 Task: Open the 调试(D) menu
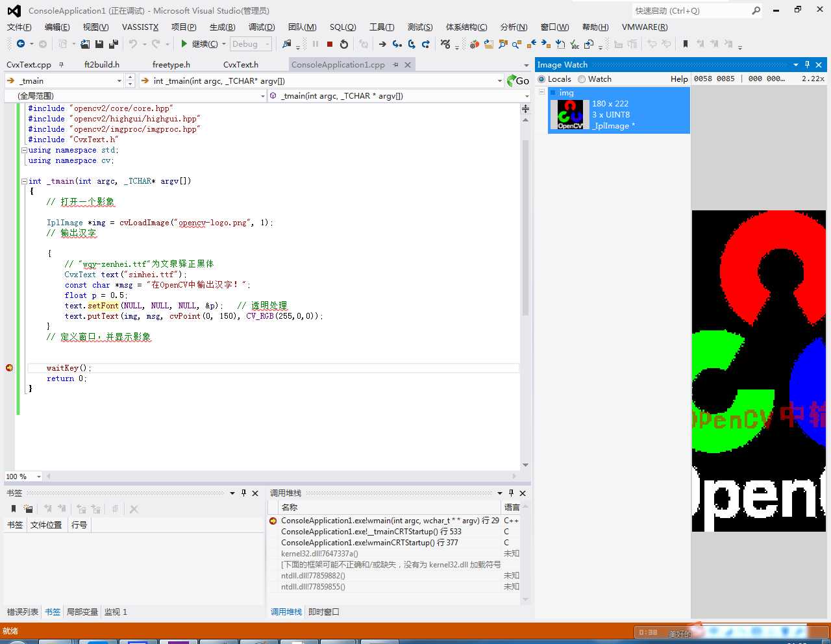(262, 27)
